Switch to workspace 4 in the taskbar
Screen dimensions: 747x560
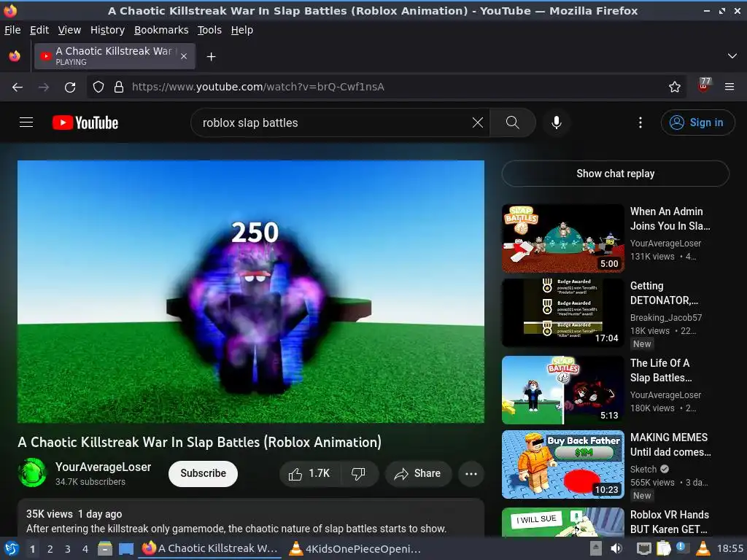[x=85, y=549]
